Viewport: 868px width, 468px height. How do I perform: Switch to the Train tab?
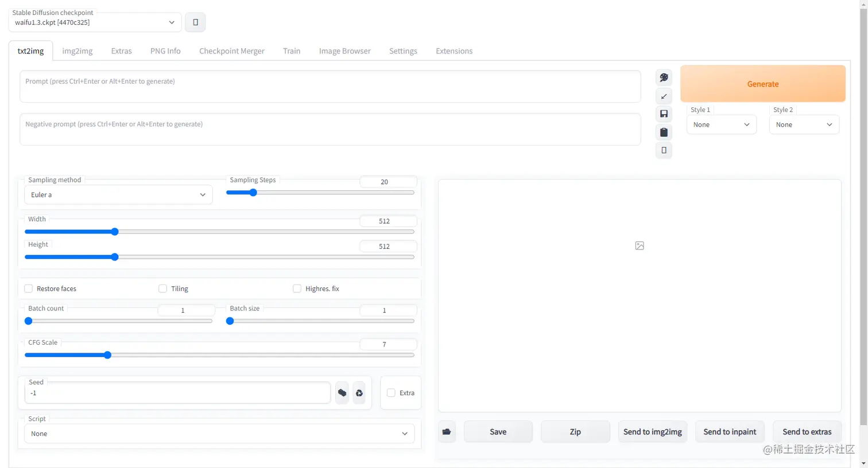point(292,50)
